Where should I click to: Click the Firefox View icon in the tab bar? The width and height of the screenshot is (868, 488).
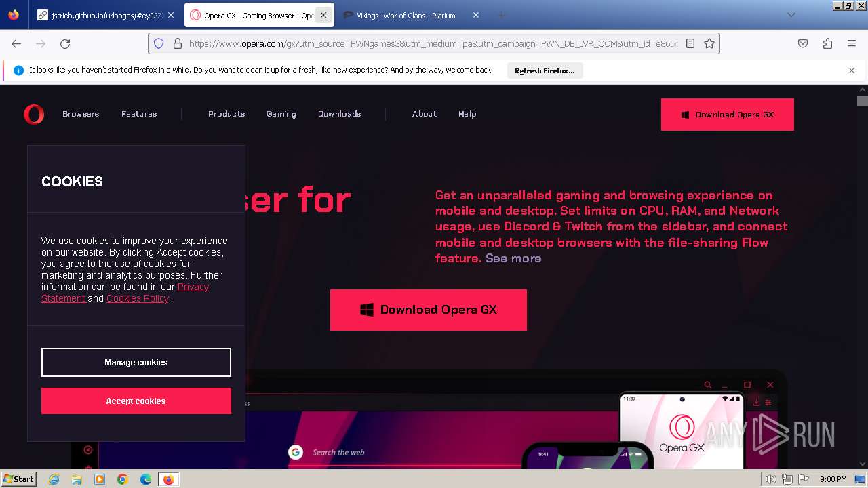point(14,15)
